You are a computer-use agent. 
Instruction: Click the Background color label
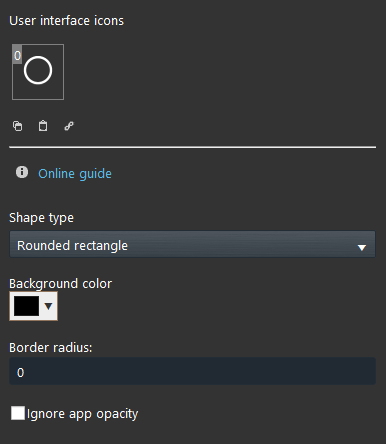60,284
